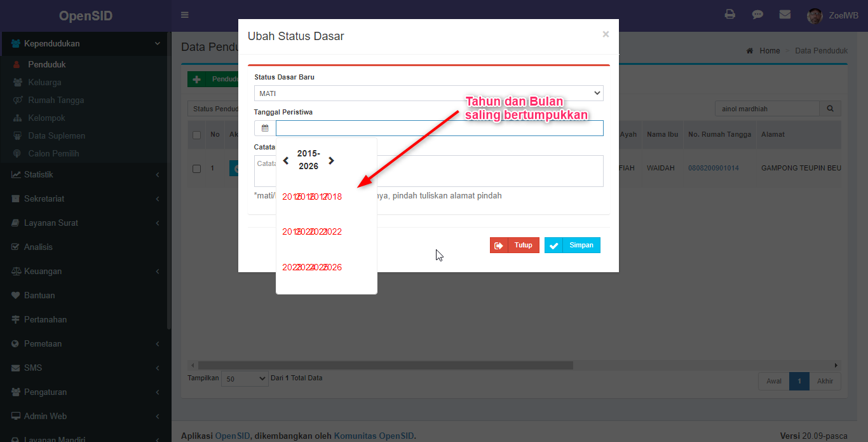Click the Komunitas OpenSID footer link
Image resolution: width=868 pixels, height=442 pixels.
coord(374,436)
